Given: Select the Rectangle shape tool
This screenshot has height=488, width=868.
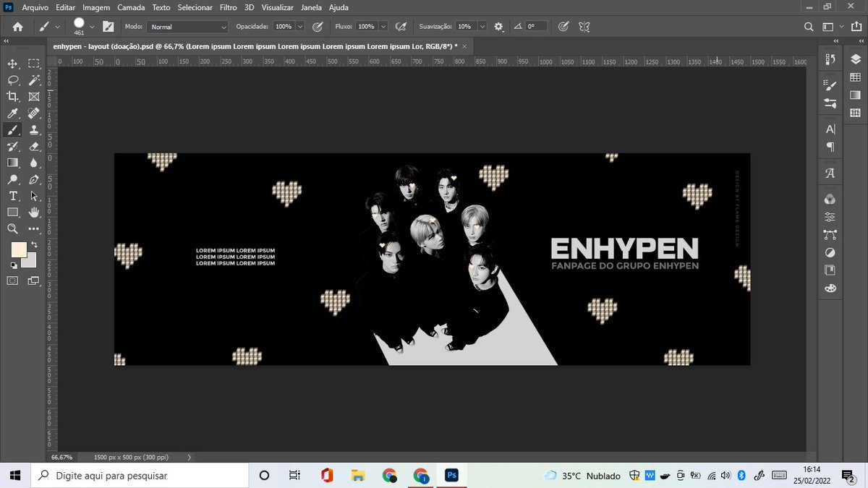Looking at the screenshot, I should [x=12, y=213].
